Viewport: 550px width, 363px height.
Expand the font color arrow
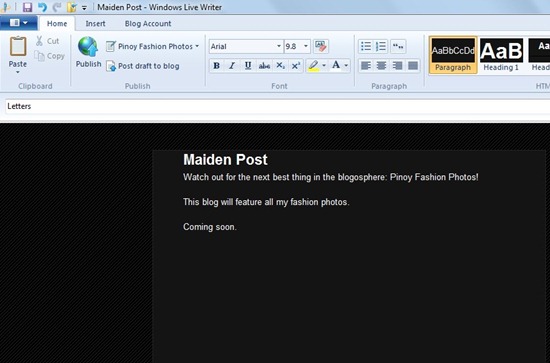coord(346,66)
